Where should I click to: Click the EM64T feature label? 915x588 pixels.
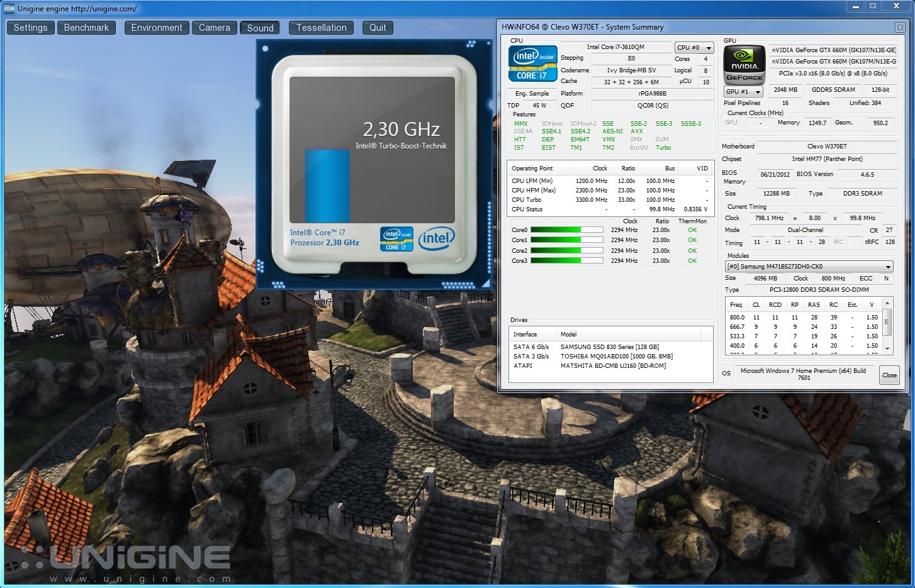click(x=580, y=140)
